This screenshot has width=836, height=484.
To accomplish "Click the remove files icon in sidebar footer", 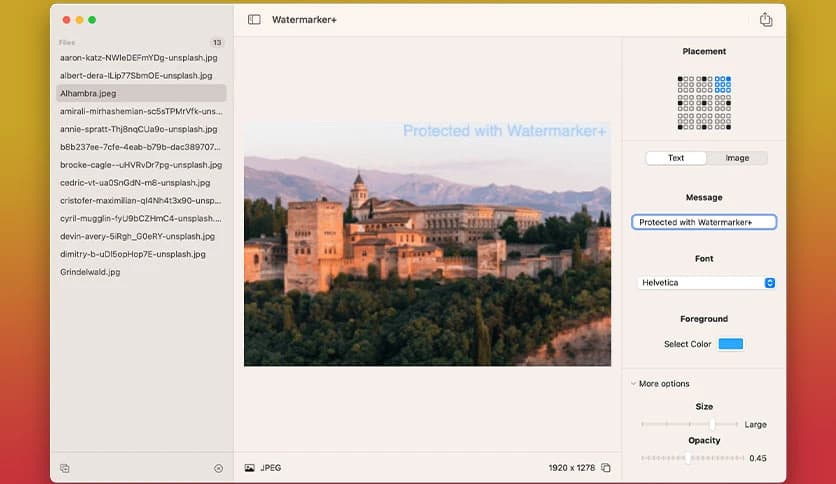I will [218, 468].
